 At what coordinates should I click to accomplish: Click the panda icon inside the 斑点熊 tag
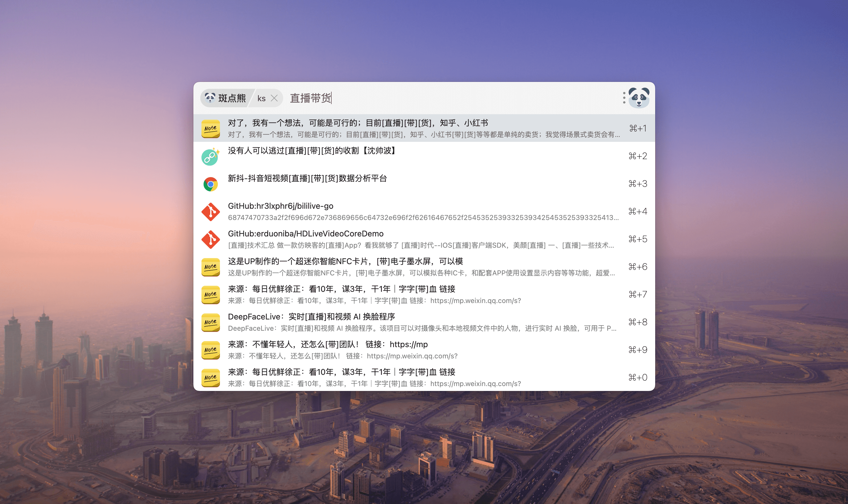coord(211,98)
